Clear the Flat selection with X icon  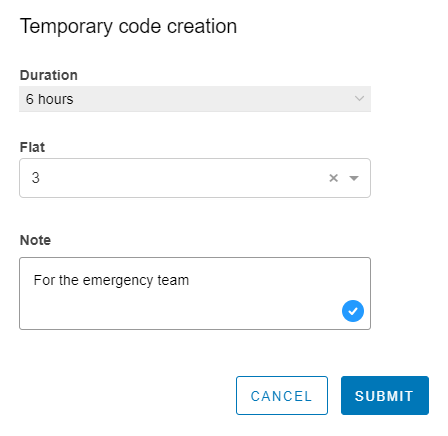(334, 178)
